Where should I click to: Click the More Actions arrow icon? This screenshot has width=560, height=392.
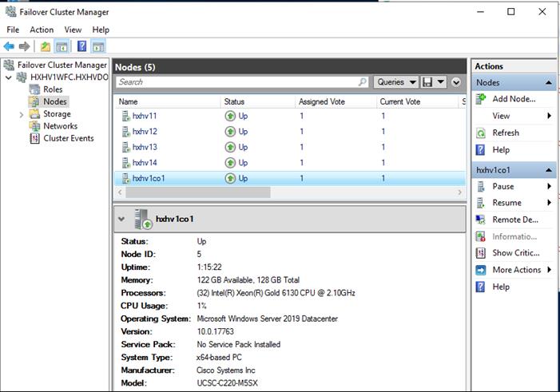click(x=481, y=270)
